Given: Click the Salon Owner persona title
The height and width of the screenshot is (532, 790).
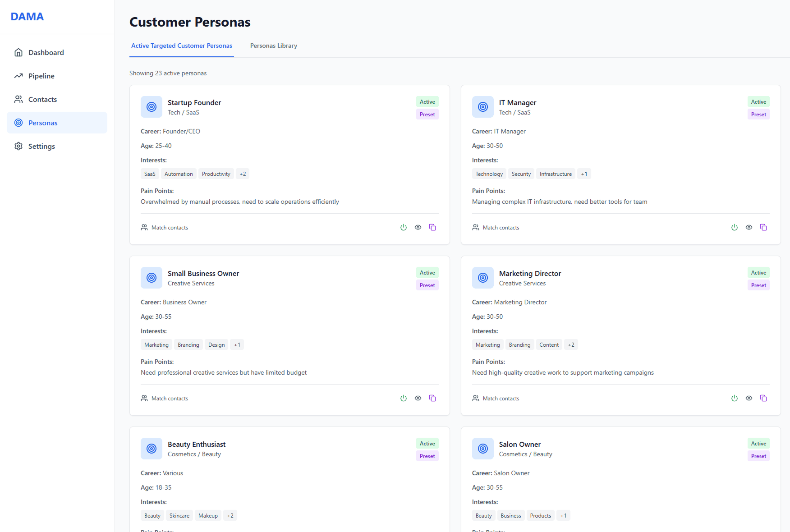Looking at the screenshot, I should [520, 445].
